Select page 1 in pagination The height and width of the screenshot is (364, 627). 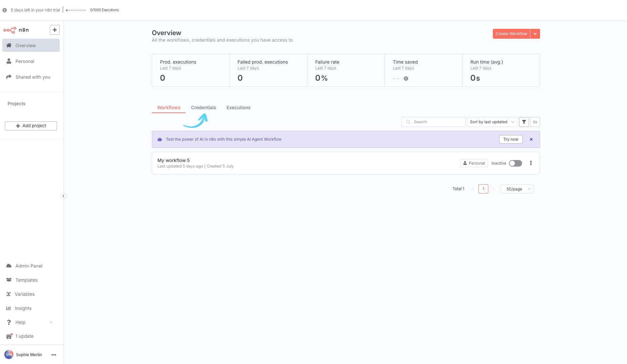[483, 189]
